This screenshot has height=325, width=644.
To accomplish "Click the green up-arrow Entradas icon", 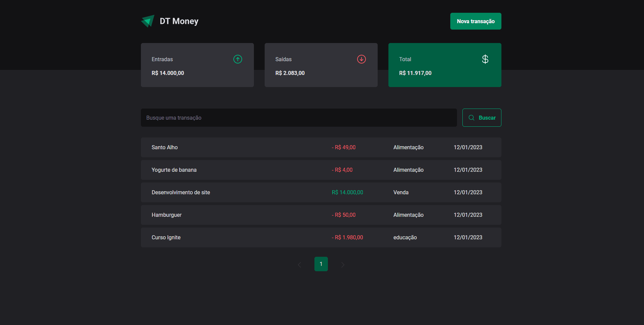I will pyautogui.click(x=238, y=59).
